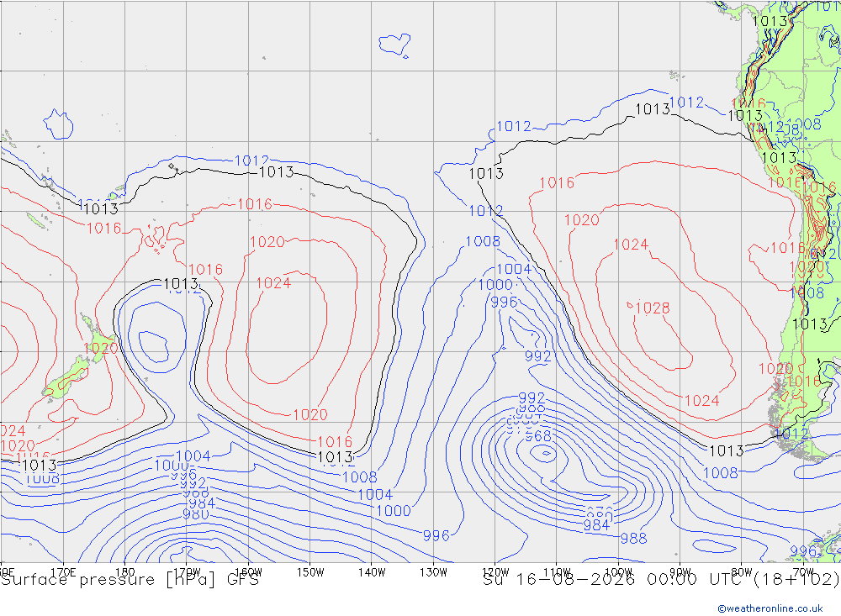
Task: Click the weatheronline.co.uk copyright link
Action: [x=770, y=608]
